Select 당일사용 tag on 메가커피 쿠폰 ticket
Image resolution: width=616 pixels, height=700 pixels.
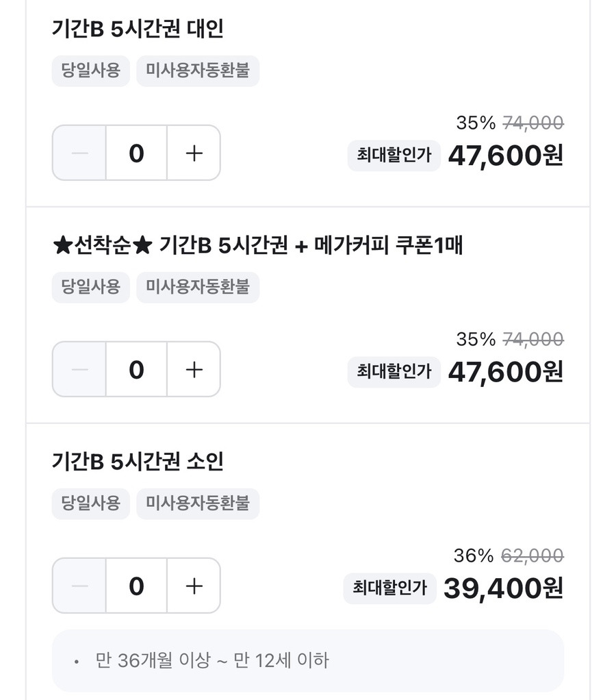90,287
